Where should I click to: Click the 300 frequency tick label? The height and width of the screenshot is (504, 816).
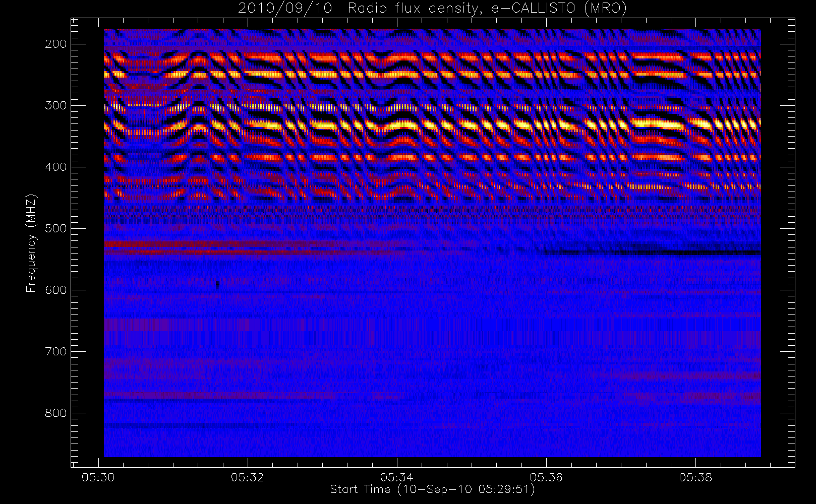pyautogui.click(x=55, y=105)
